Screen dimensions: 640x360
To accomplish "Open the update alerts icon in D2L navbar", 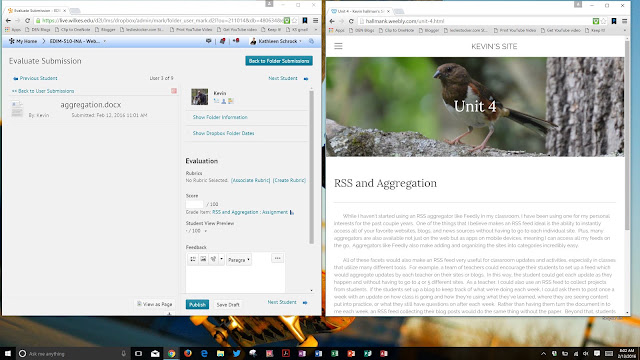I will [x=222, y=41].
